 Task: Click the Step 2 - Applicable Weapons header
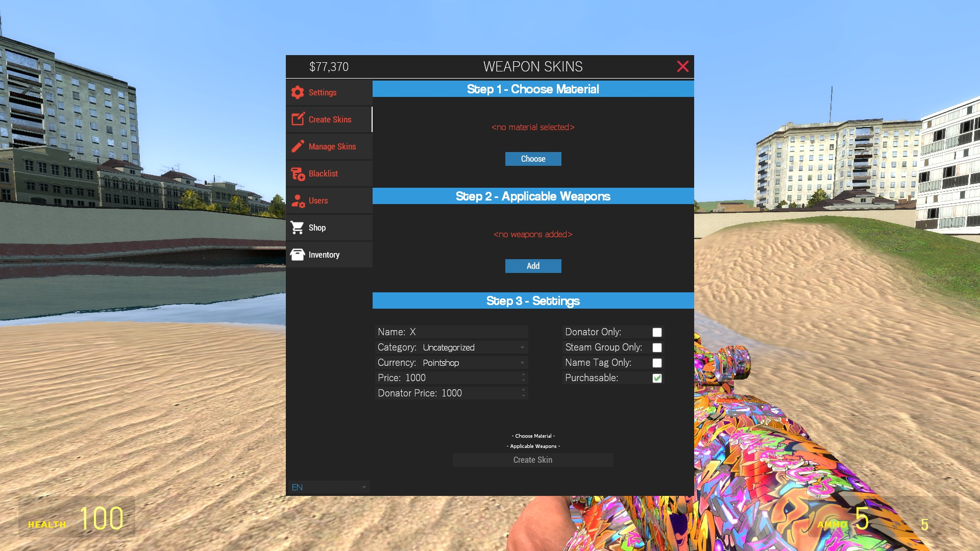(533, 196)
